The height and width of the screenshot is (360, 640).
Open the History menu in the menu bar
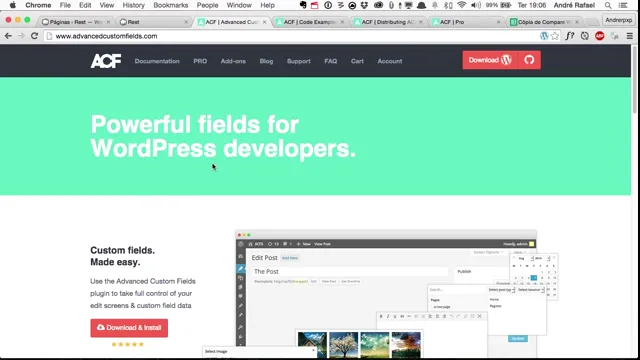[x=133, y=5]
